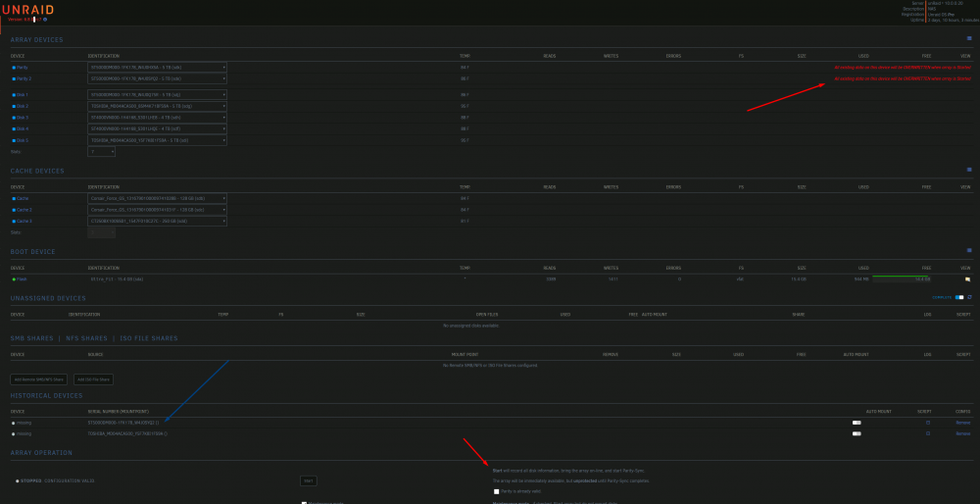Screen dimensions: 980x504
Task: Open script icon for missing TOSHIBA device
Action: click(x=927, y=432)
